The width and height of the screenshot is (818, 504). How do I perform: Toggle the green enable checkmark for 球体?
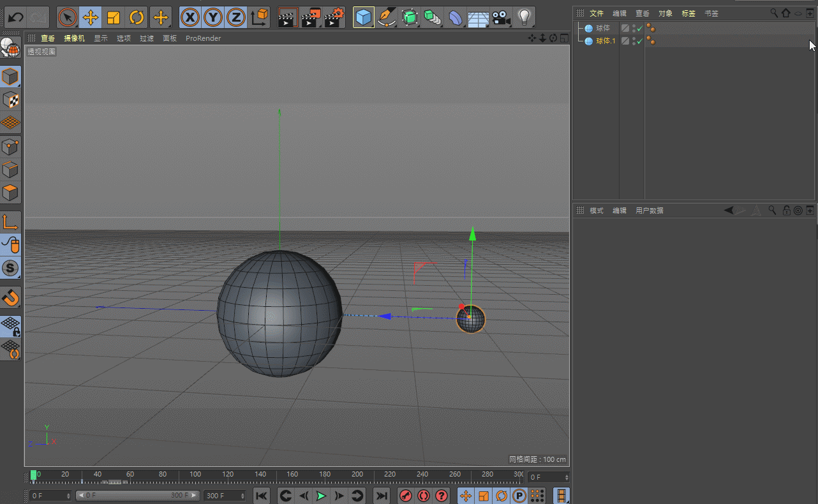639,29
